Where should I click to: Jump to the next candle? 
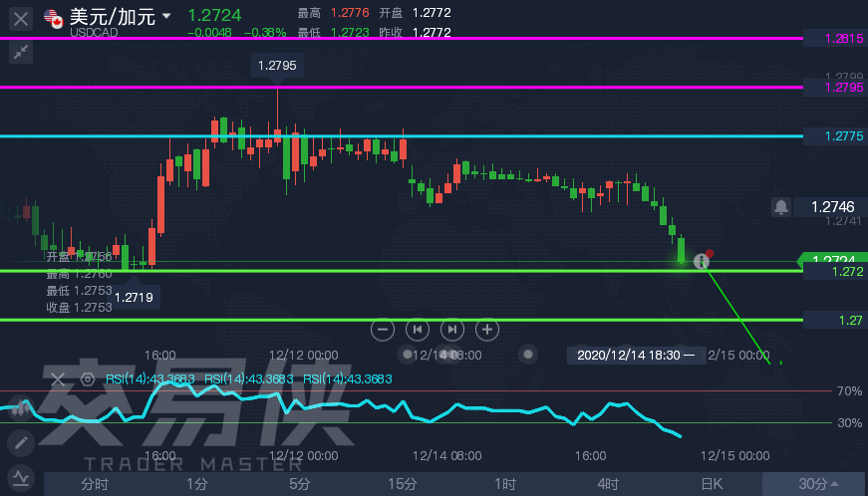click(x=452, y=330)
